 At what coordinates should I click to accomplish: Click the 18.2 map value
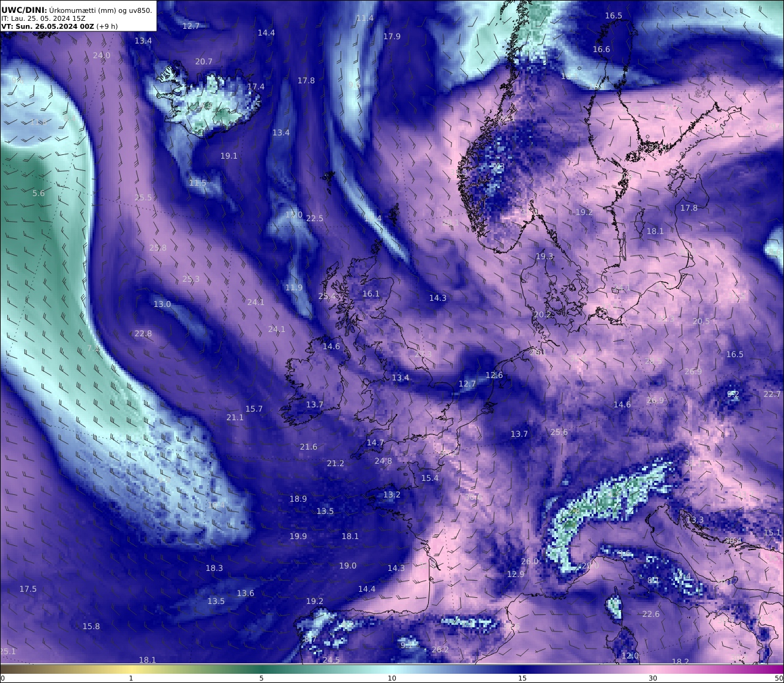680,662
